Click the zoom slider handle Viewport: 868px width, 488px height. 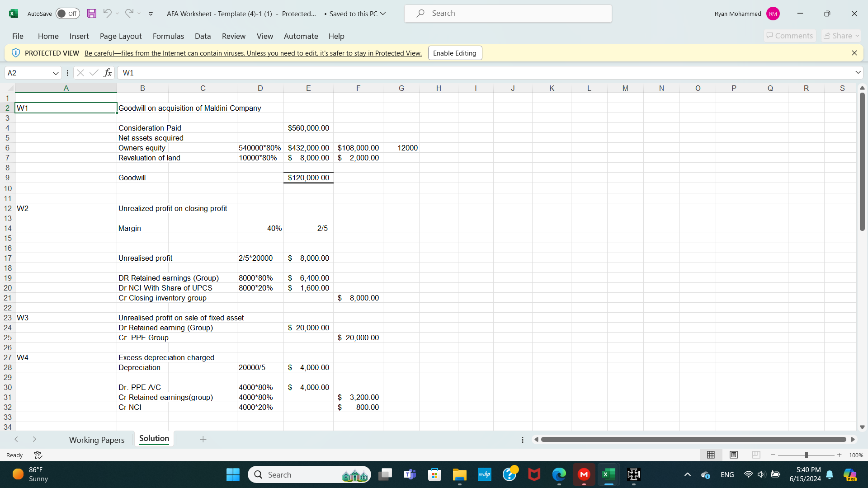click(x=806, y=455)
